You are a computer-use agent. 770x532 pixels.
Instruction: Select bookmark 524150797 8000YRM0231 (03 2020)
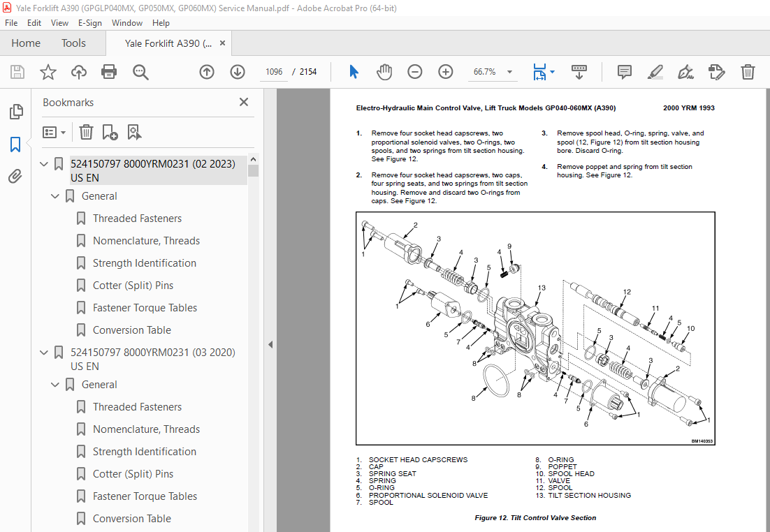pyautogui.click(x=153, y=360)
